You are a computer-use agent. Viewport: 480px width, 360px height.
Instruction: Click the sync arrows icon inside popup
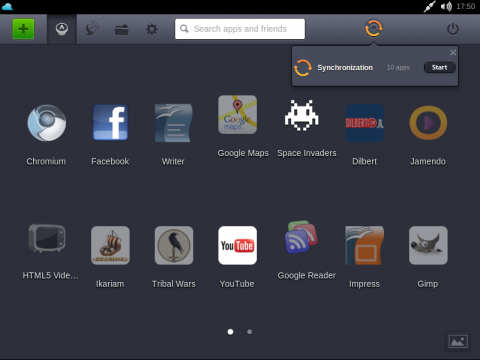(303, 68)
